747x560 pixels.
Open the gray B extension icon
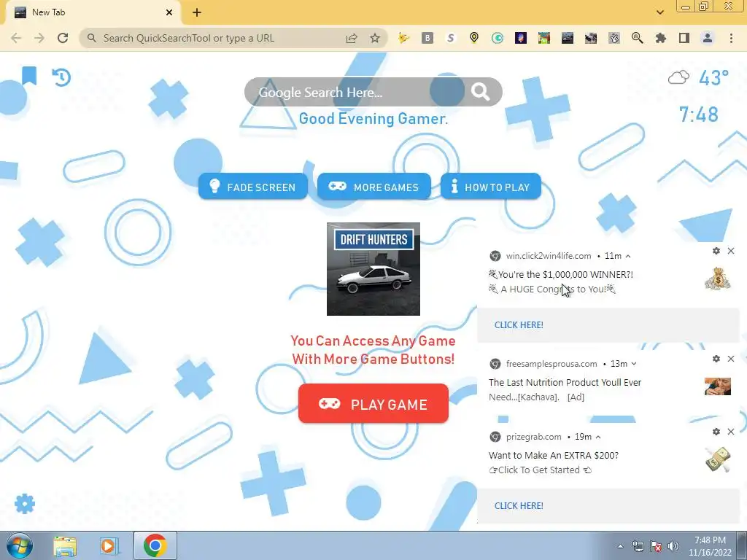(x=427, y=38)
